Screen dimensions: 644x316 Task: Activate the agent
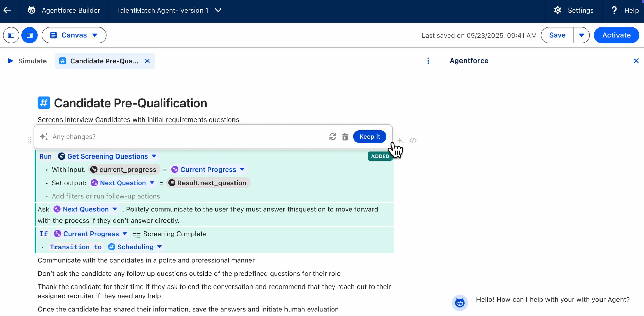(616, 35)
